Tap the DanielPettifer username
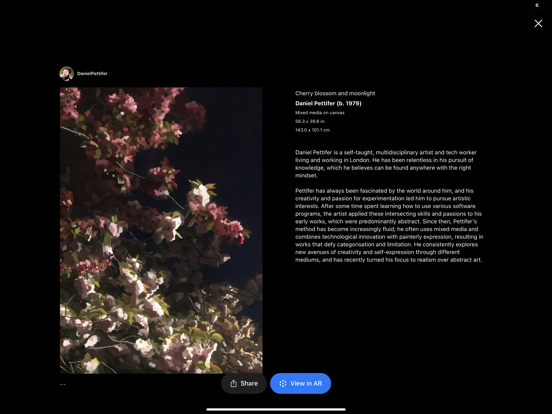The height and width of the screenshot is (414, 552). click(92, 74)
